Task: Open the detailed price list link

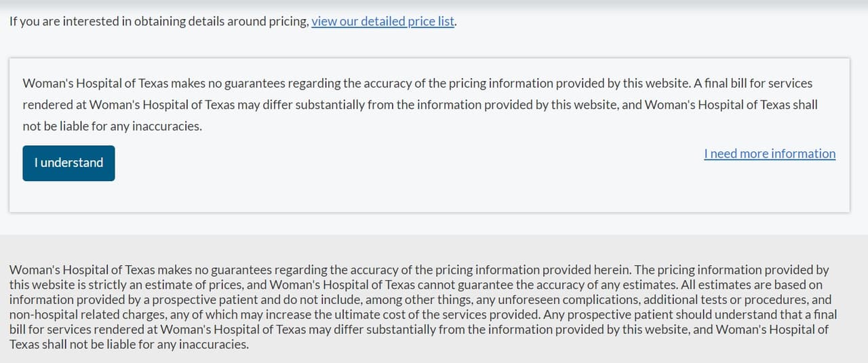Action: 383,21
